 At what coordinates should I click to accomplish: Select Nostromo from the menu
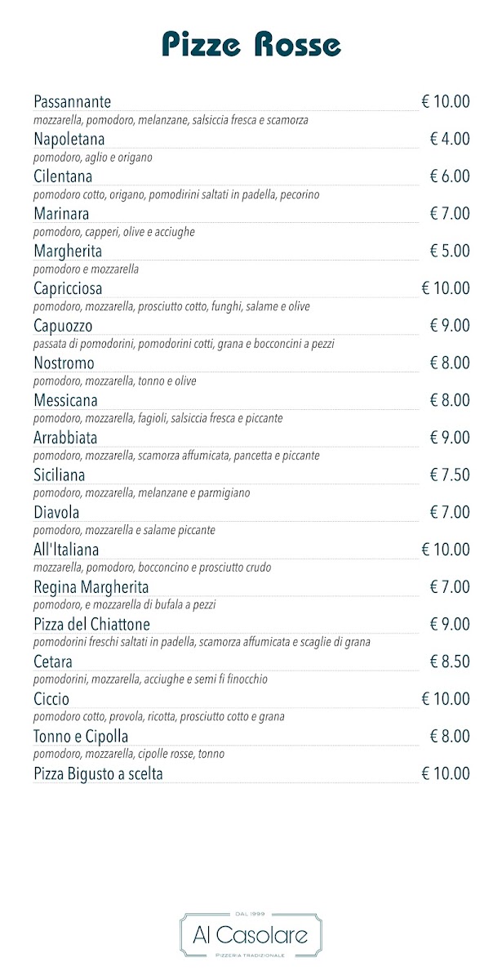[x=64, y=363]
